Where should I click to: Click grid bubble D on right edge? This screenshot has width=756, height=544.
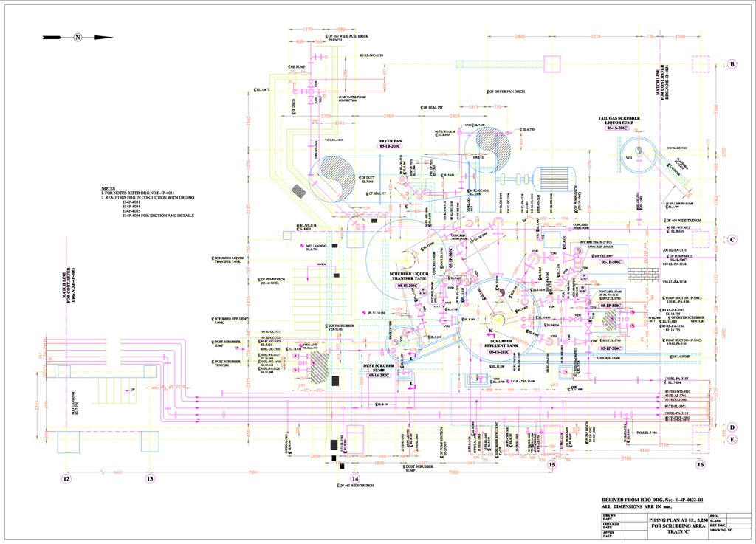pos(732,427)
